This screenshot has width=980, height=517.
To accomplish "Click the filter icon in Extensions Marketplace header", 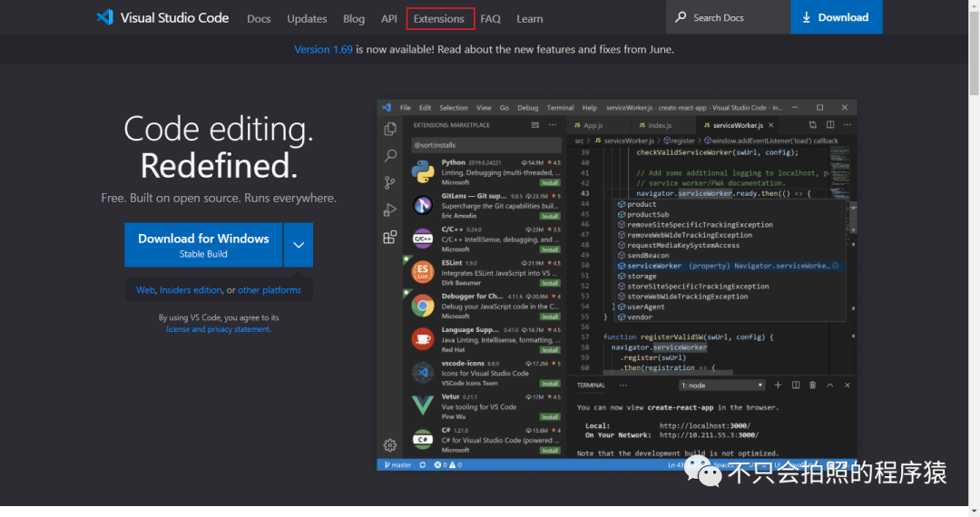I will (535, 125).
